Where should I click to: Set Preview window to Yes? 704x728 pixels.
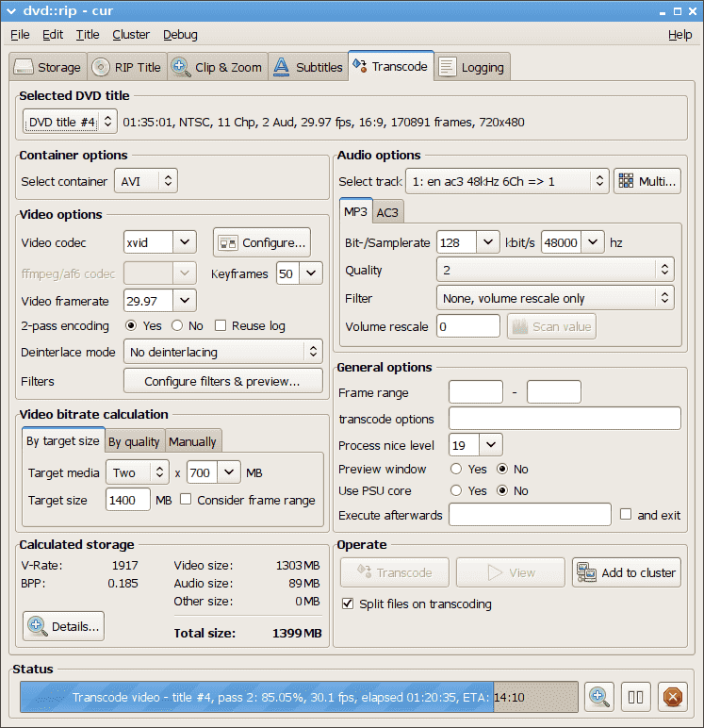[456, 469]
